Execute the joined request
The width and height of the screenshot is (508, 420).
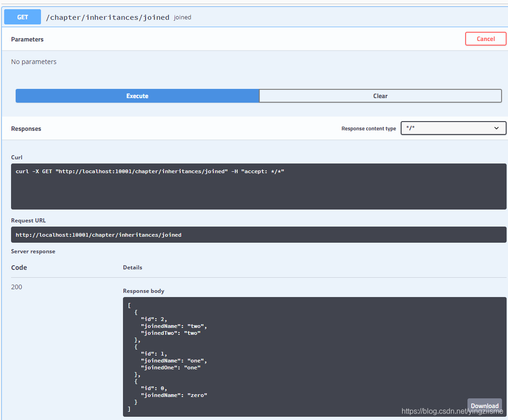137,96
